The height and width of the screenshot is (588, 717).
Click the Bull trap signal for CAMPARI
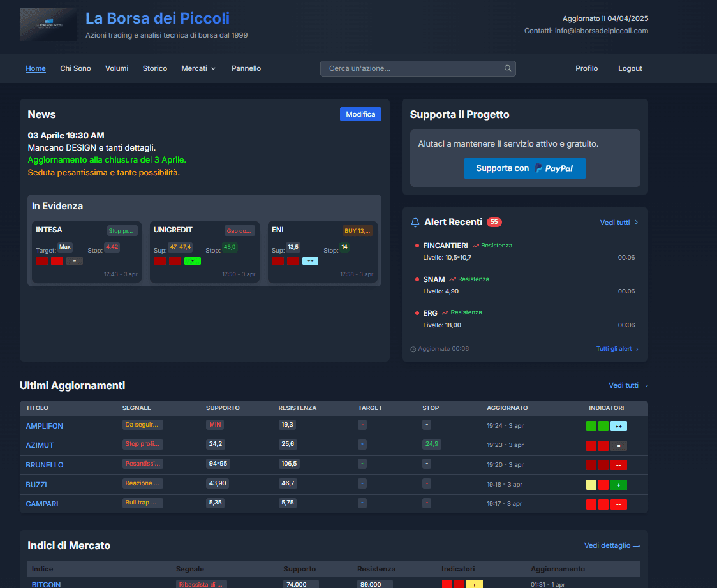pos(143,503)
